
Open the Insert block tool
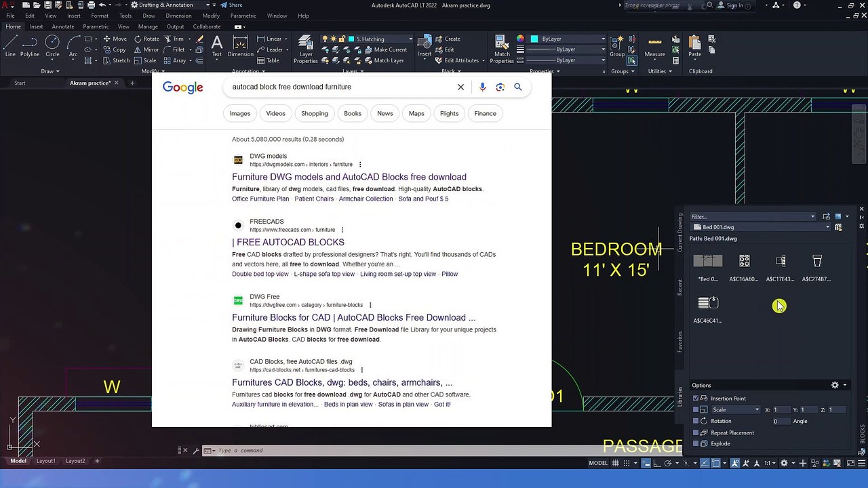click(x=425, y=46)
